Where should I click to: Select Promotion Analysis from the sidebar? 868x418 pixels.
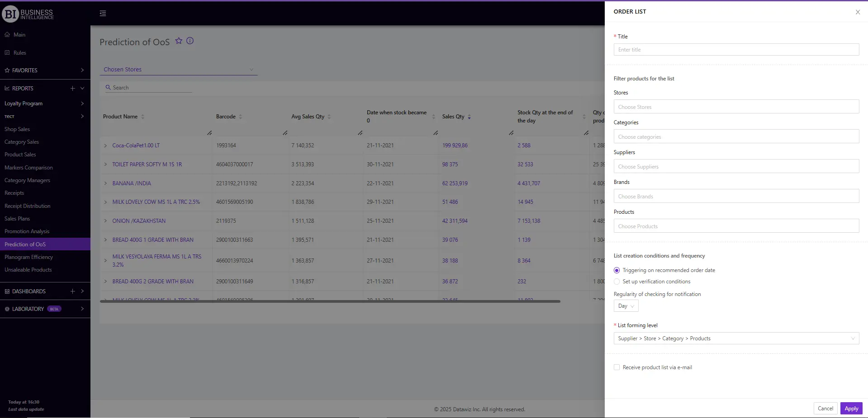(27, 231)
